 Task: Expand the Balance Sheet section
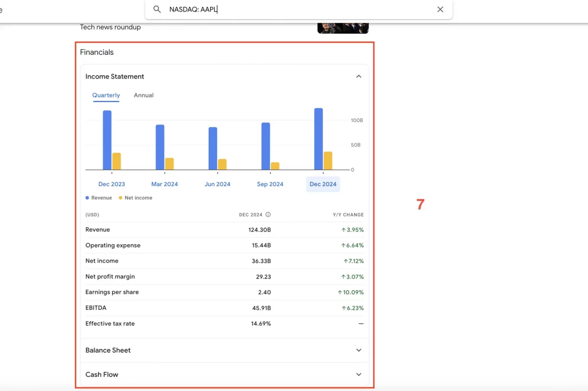click(359, 350)
